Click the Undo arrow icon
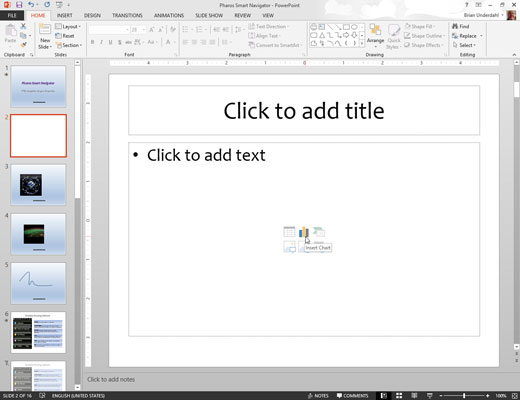Screen dimensions: 520x400 [31, 5]
